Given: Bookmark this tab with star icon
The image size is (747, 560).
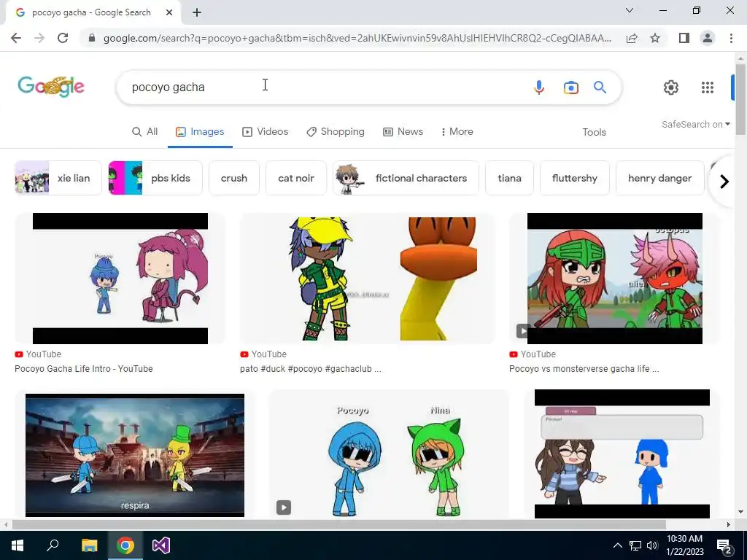Looking at the screenshot, I should [655, 38].
